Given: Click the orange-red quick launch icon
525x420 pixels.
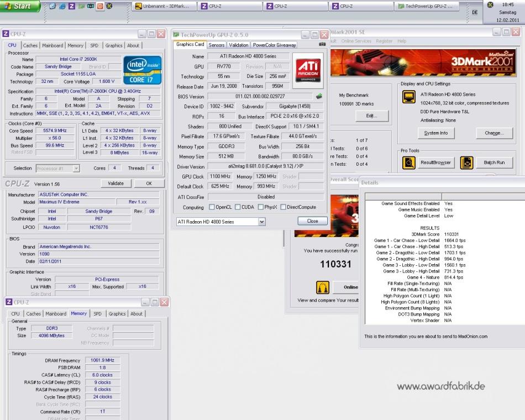Looking at the screenshot, I should point(100,6).
